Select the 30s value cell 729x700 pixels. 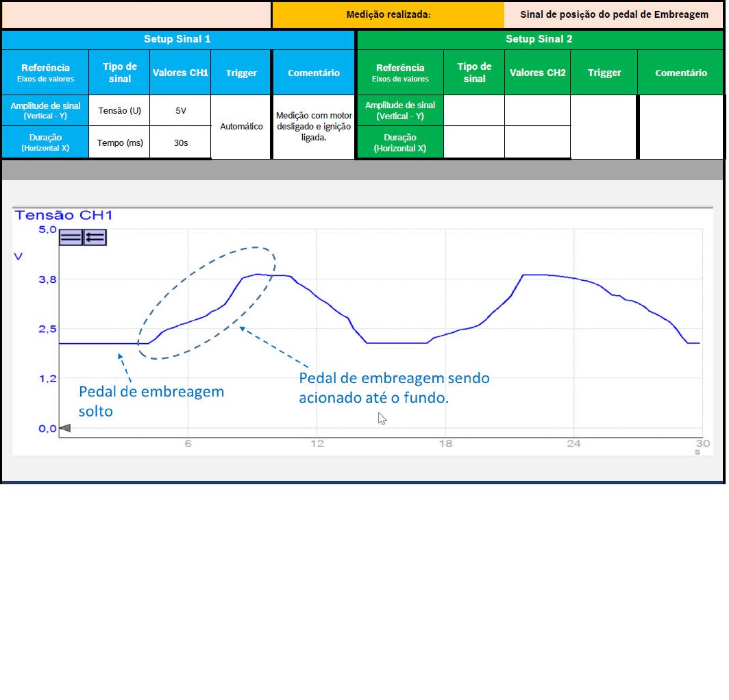180,142
